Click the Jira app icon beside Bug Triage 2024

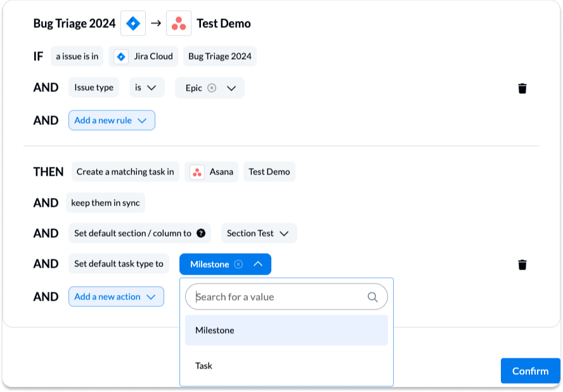pos(133,23)
